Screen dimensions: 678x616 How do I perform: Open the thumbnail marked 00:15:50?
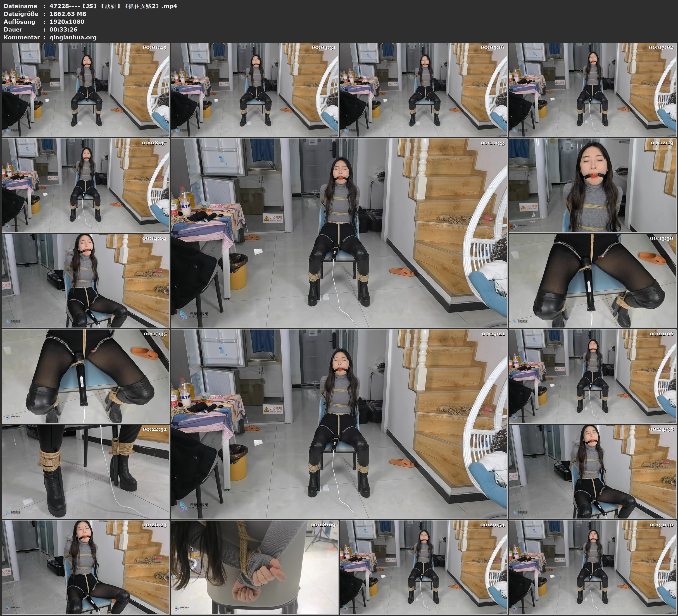(593, 281)
